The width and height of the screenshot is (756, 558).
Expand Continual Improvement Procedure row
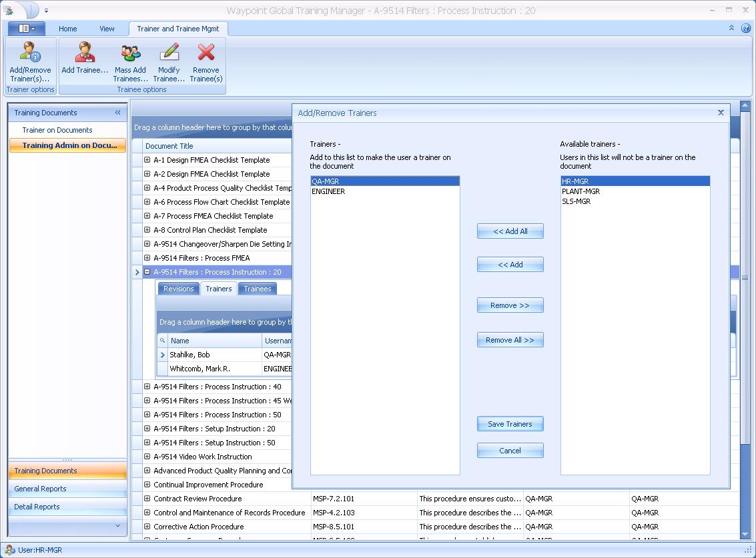147,484
